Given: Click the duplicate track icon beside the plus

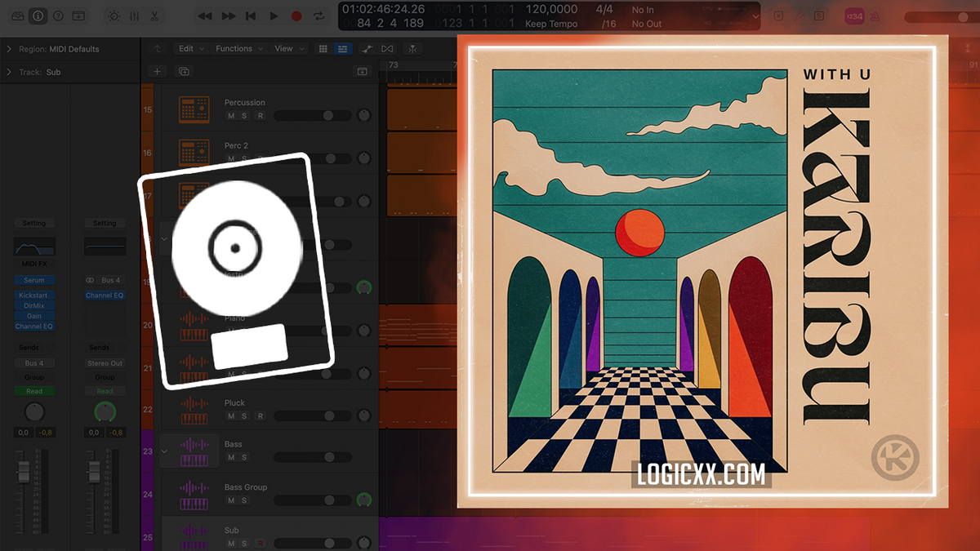Looking at the screenshot, I should coord(184,71).
